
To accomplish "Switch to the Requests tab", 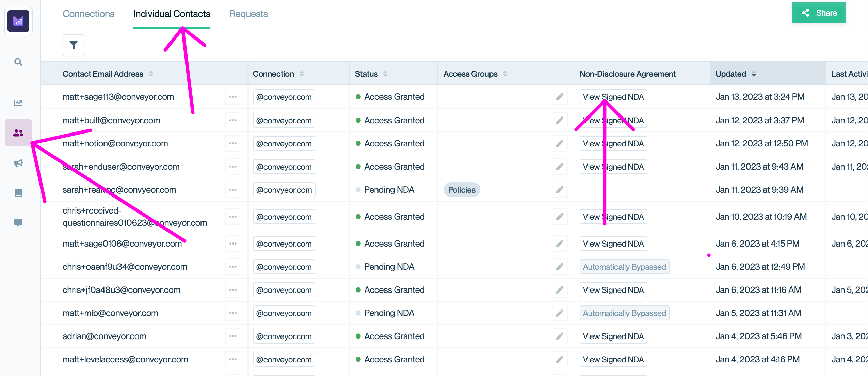I will (x=248, y=14).
